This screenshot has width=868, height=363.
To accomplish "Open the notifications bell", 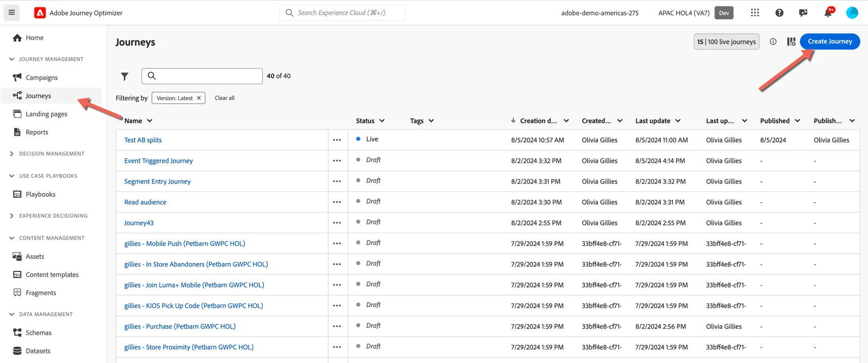I will click(828, 13).
